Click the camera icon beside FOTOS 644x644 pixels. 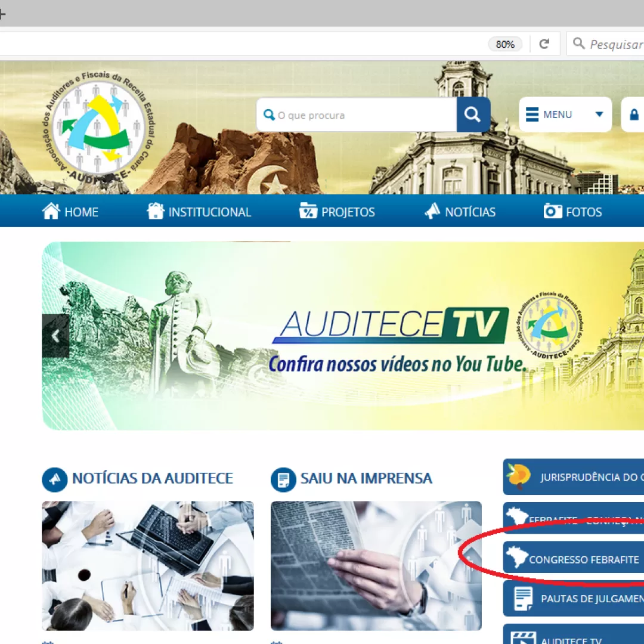point(553,210)
